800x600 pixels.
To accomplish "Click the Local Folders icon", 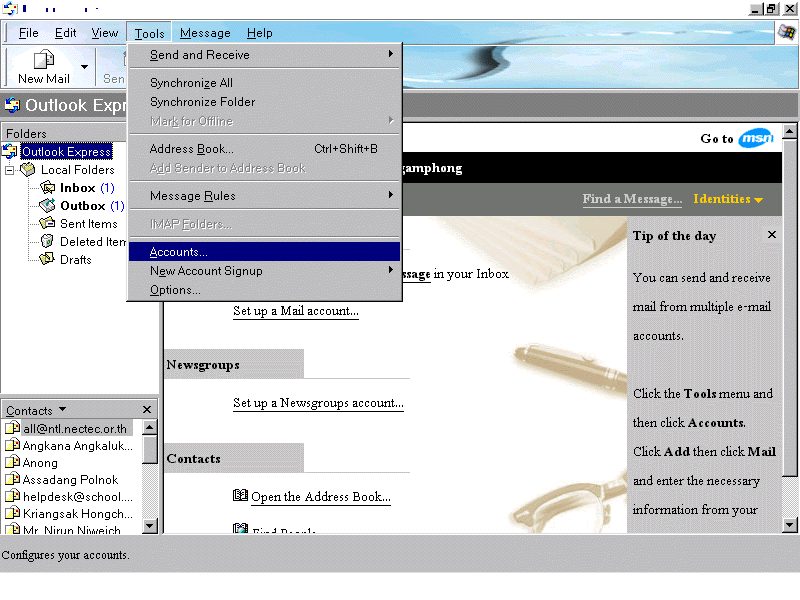I will pos(28,169).
